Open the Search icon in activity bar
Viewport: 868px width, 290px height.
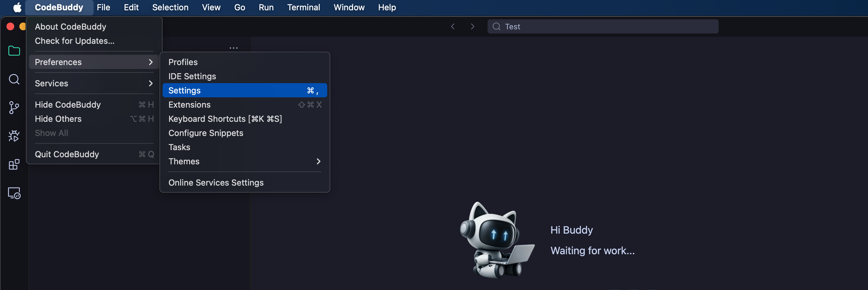[x=14, y=79]
